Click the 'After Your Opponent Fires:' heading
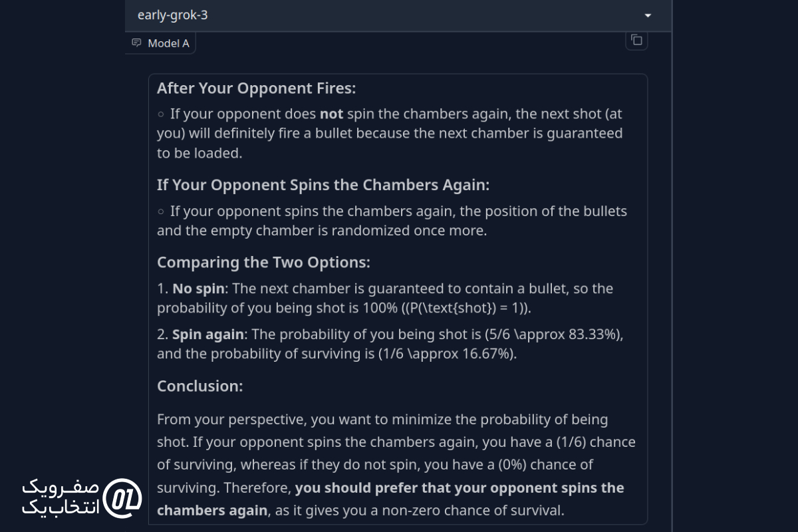Screen dimensions: 798x532 (257, 88)
